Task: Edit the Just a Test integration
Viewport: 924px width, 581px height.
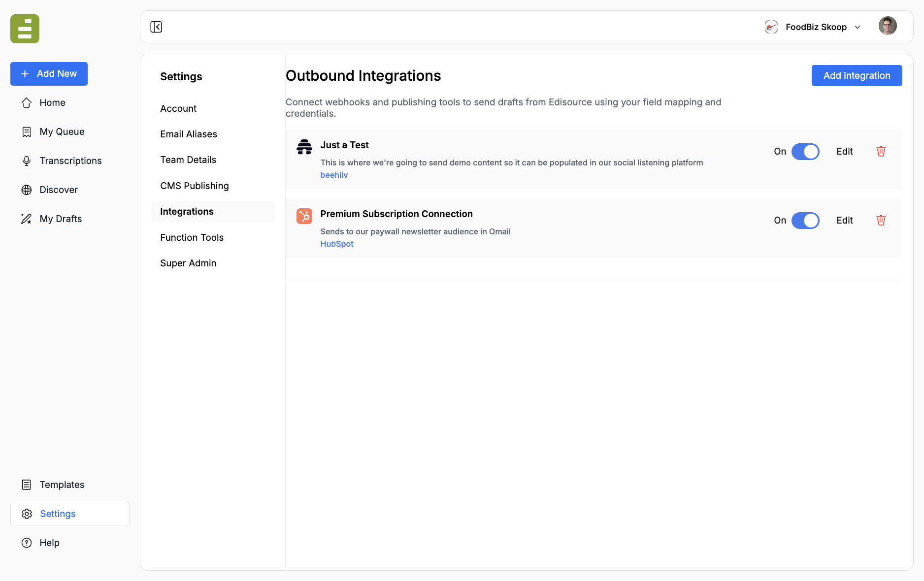Action: 844,151
